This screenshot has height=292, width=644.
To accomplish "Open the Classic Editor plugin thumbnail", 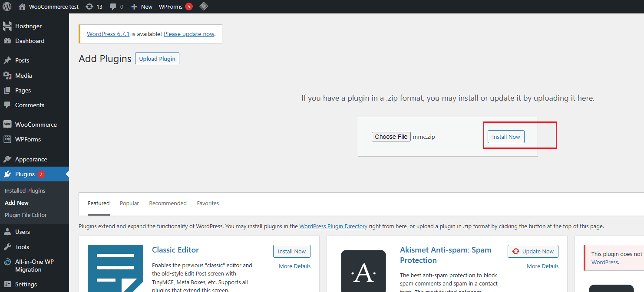I will 115,268.
